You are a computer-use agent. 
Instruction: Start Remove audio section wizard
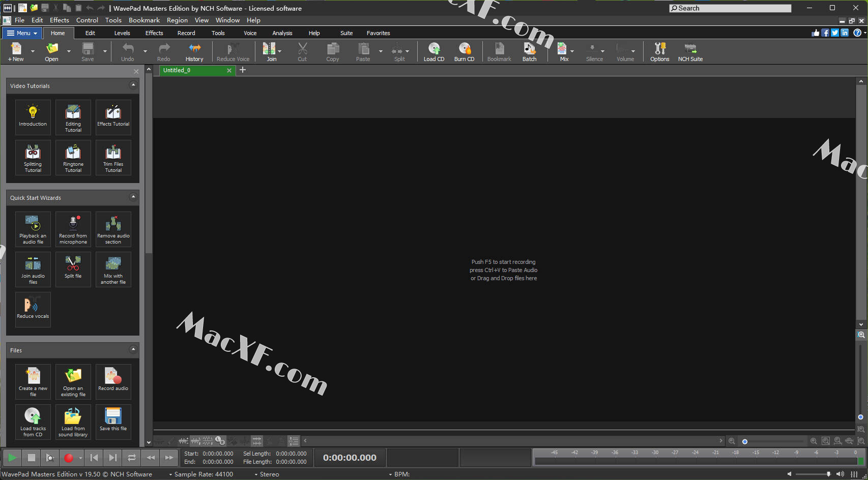click(x=113, y=229)
